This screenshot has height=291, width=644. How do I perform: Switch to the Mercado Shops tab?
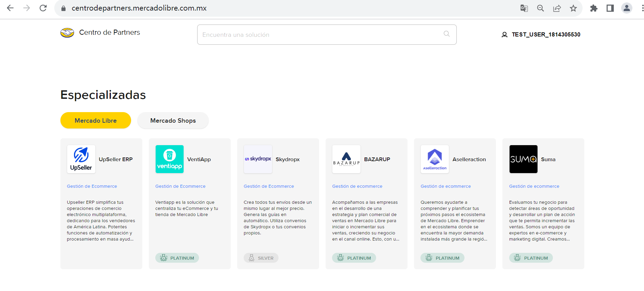(x=173, y=120)
